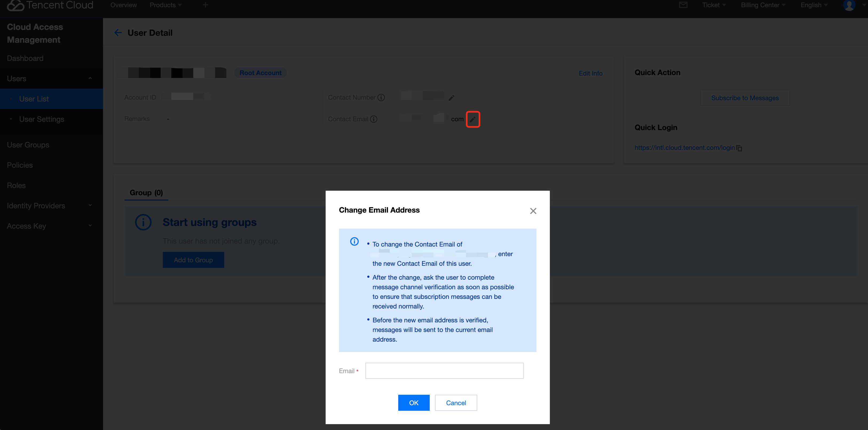Click Cancel in the email dialog

point(456,403)
